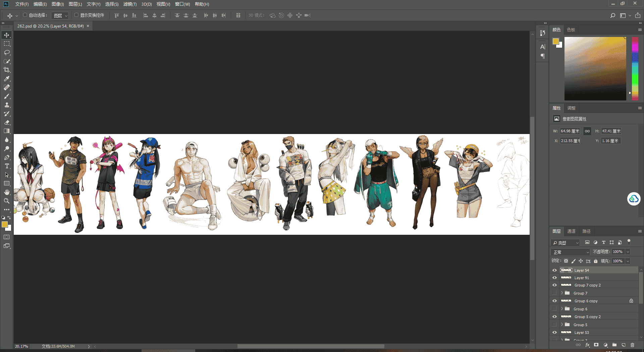Enable show transform controls checkbox
This screenshot has width=644, height=352.
76,15
